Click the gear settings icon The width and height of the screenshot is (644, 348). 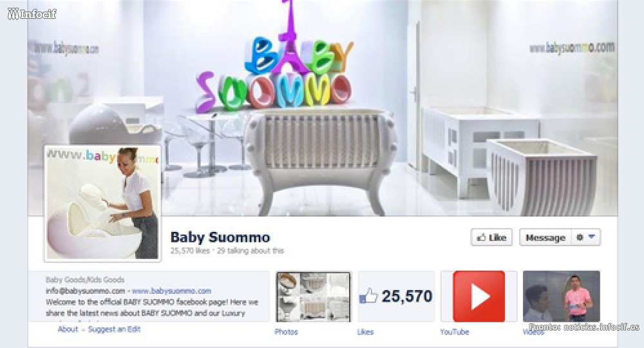click(580, 237)
